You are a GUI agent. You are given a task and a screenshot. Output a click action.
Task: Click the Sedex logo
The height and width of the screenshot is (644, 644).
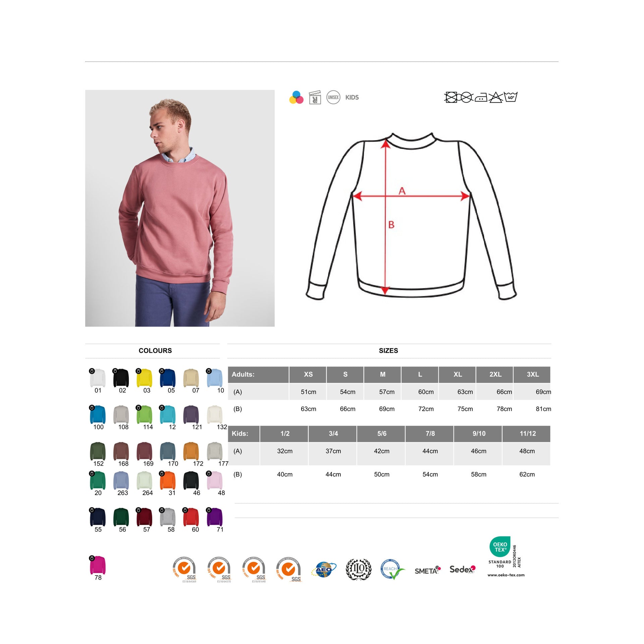click(x=463, y=569)
